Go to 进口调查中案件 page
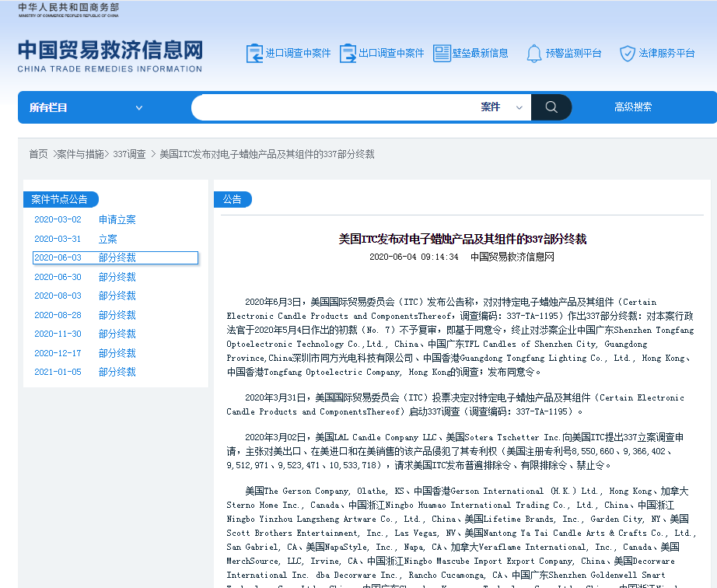Viewport: 717px width, 588px height. pyautogui.click(x=298, y=54)
